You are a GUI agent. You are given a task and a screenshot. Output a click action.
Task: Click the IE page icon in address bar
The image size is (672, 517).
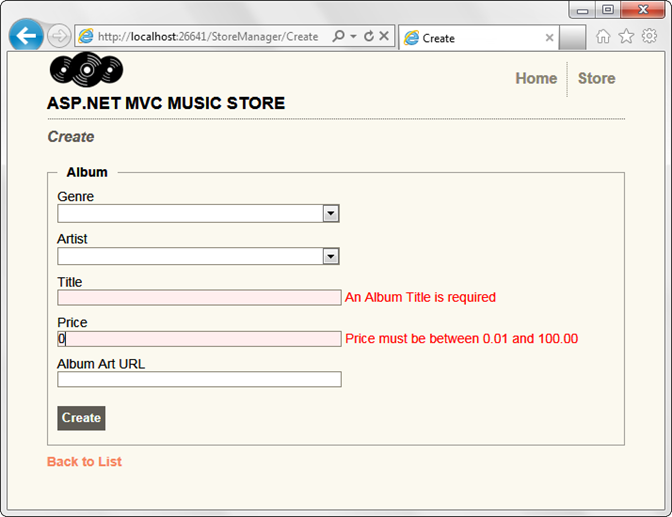[x=86, y=36]
